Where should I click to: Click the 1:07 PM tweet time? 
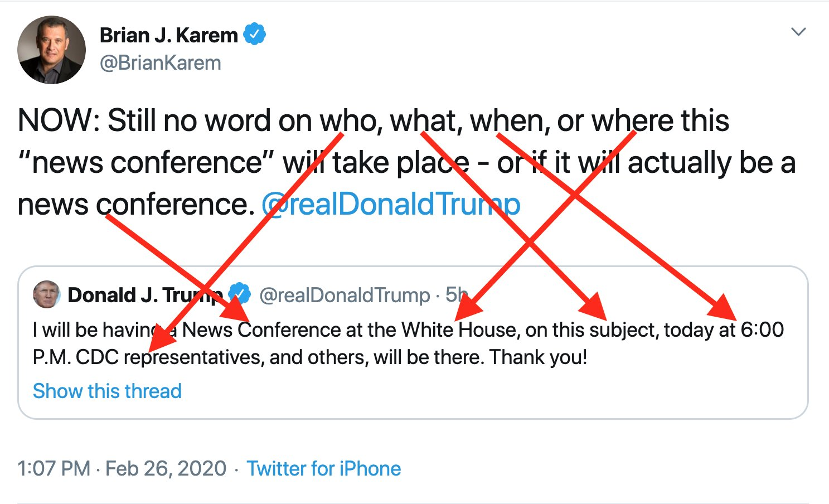click(54, 468)
